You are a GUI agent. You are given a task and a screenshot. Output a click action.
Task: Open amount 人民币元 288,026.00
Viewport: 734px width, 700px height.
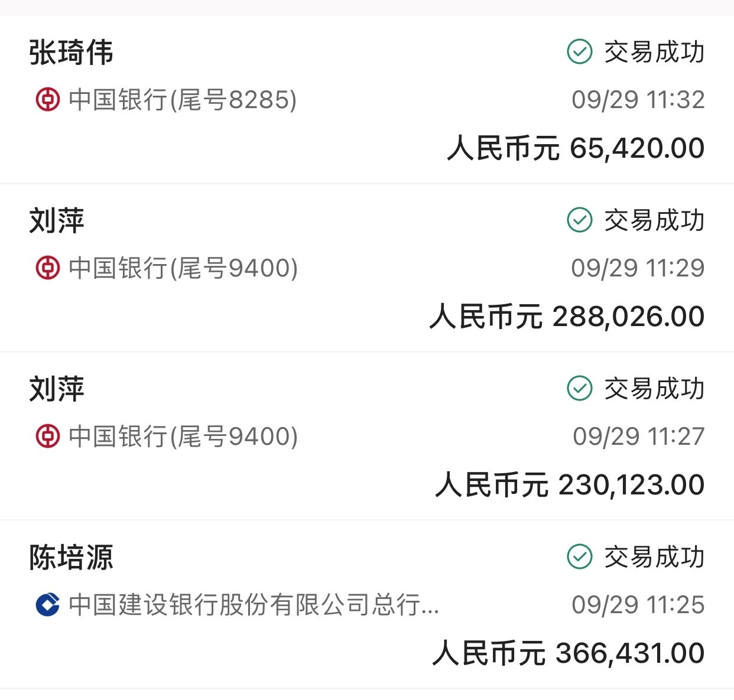tap(567, 316)
